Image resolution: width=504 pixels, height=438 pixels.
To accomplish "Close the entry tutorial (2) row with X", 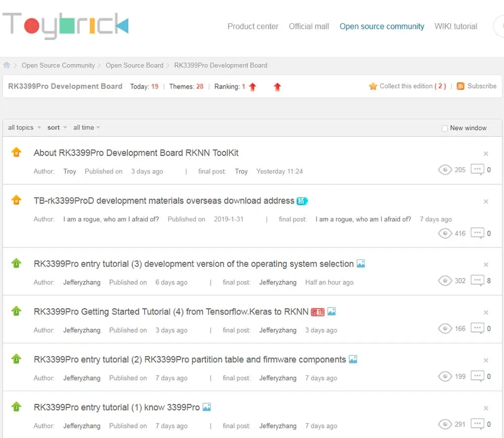I will coord(486,360).
